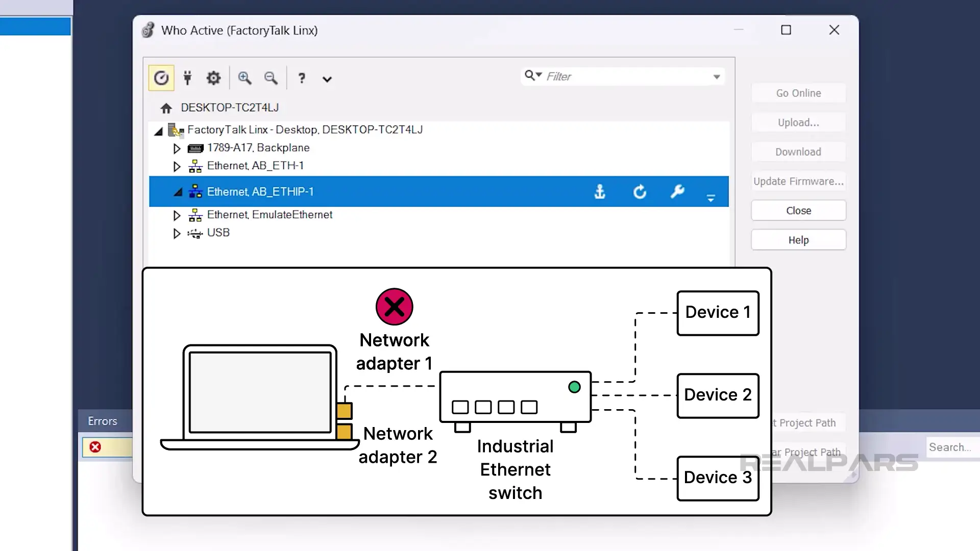Select 1789-A17, Backplane tree item
The width and height of the screenshot is (980, 551).
[x=258, y=148]
